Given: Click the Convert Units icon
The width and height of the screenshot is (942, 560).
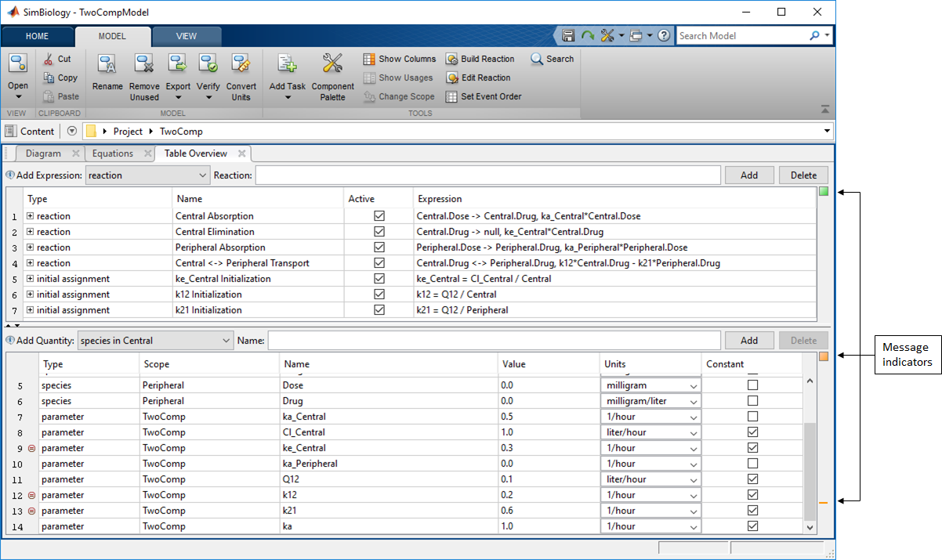Looking at the screenshot, I should 241,65.
